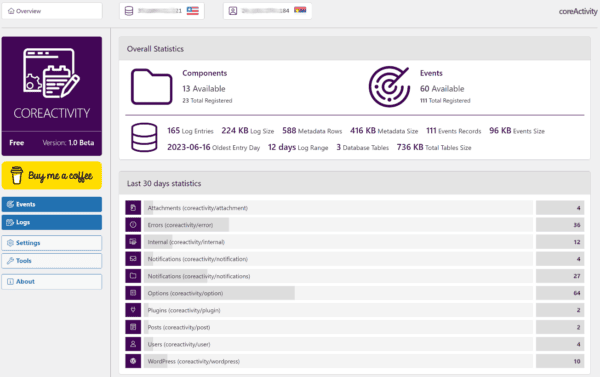Screen dimensions: 600x377
Task: Click the Plugins plug icon
Action: pos(133,310)
